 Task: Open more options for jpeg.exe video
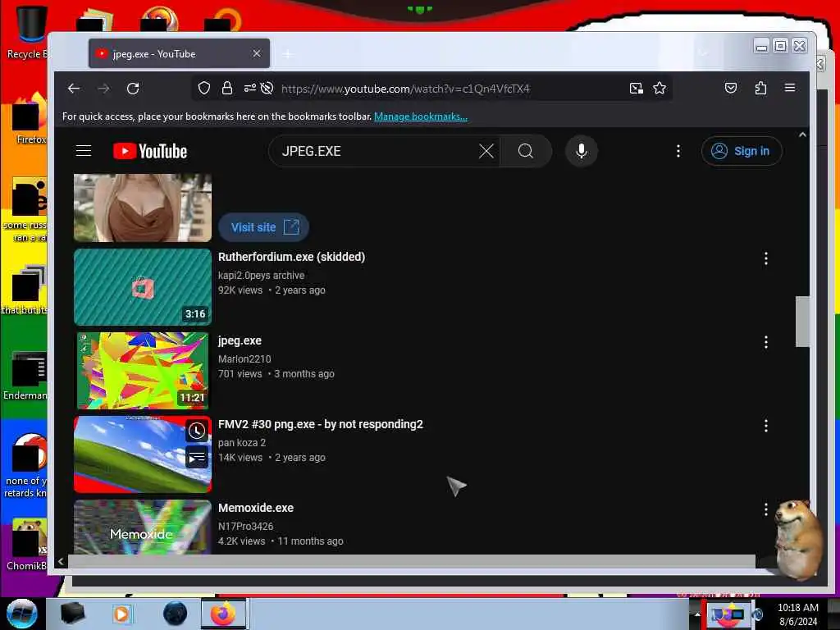click(765, 342)
